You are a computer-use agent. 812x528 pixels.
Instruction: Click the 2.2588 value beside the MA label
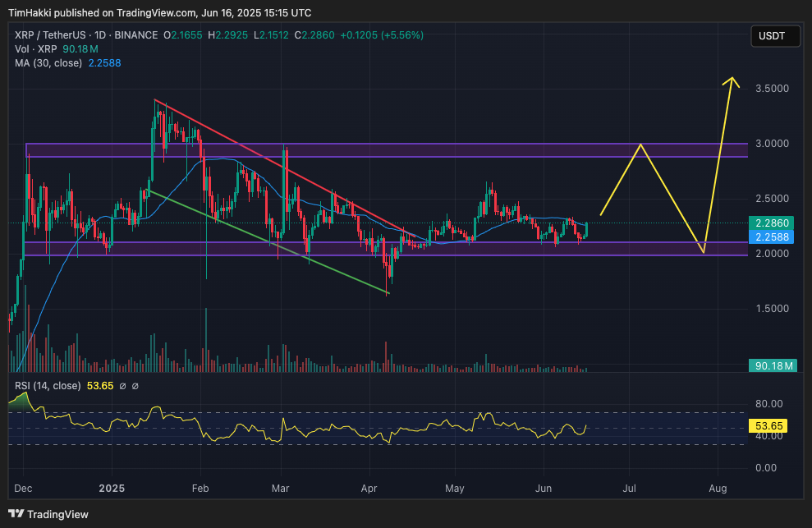104,63
